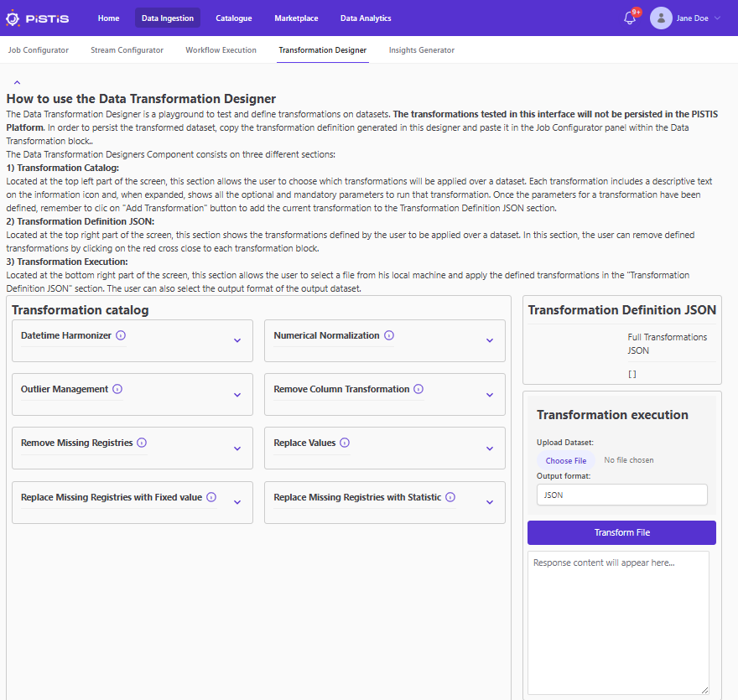Click the empty [ ] JSON value

tap(632, 374)
